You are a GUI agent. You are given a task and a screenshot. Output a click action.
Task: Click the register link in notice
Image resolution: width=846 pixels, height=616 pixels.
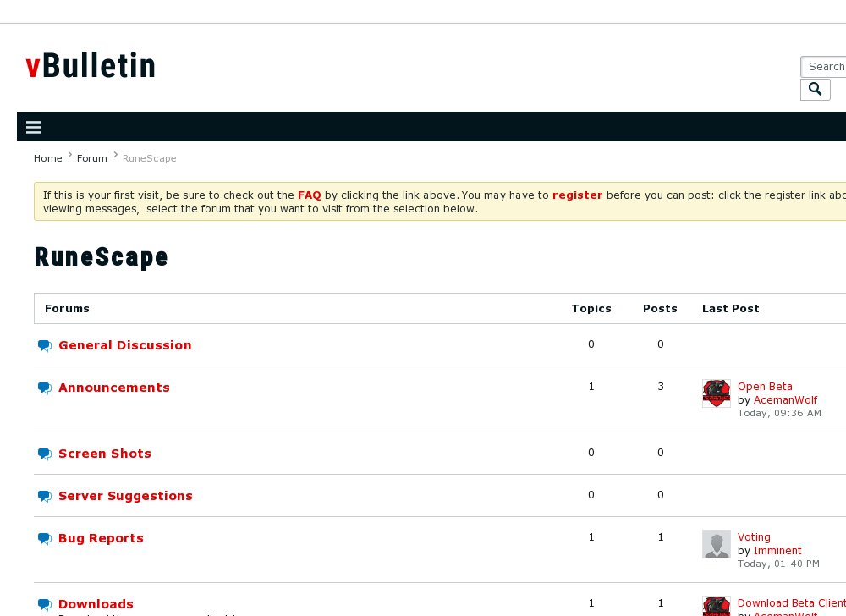coord(577,195)
